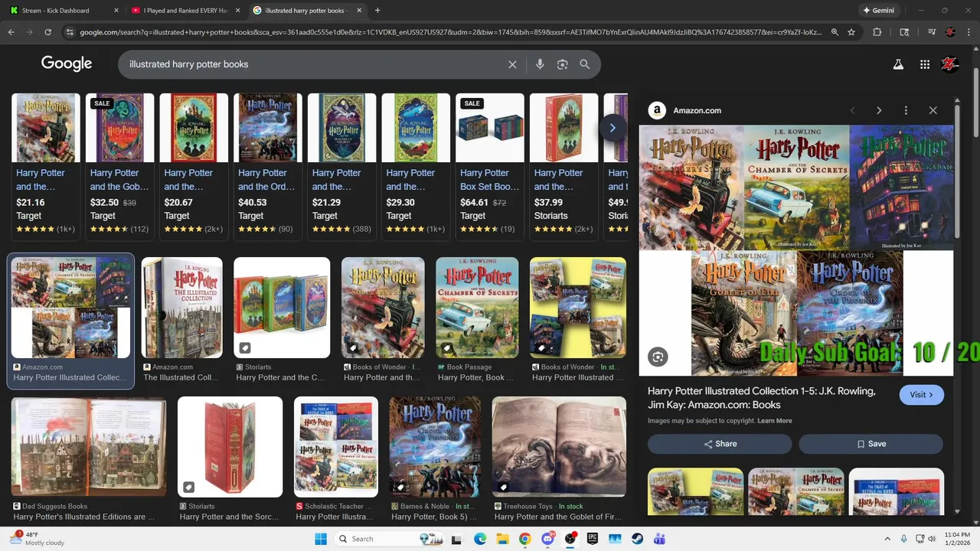Select the Book Passage Chamber of Secrets image
Screen dimensions: 980x551
(x=477, y=320)
